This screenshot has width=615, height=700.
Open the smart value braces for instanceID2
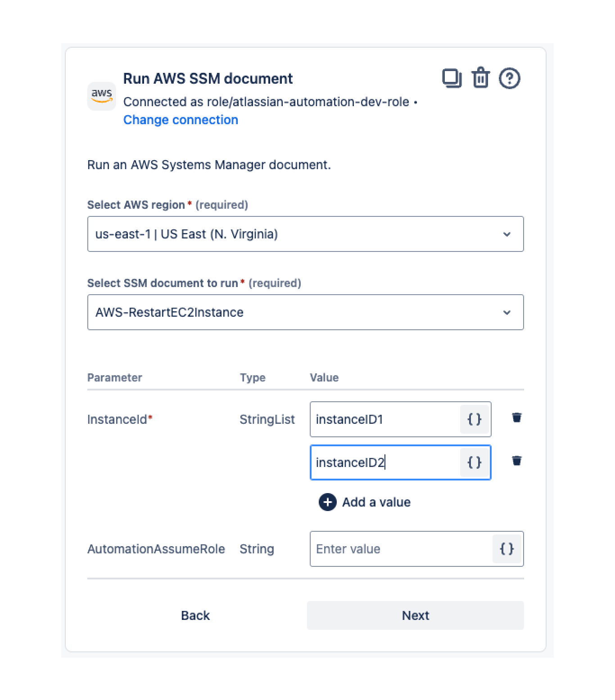(x=475, y=462)
